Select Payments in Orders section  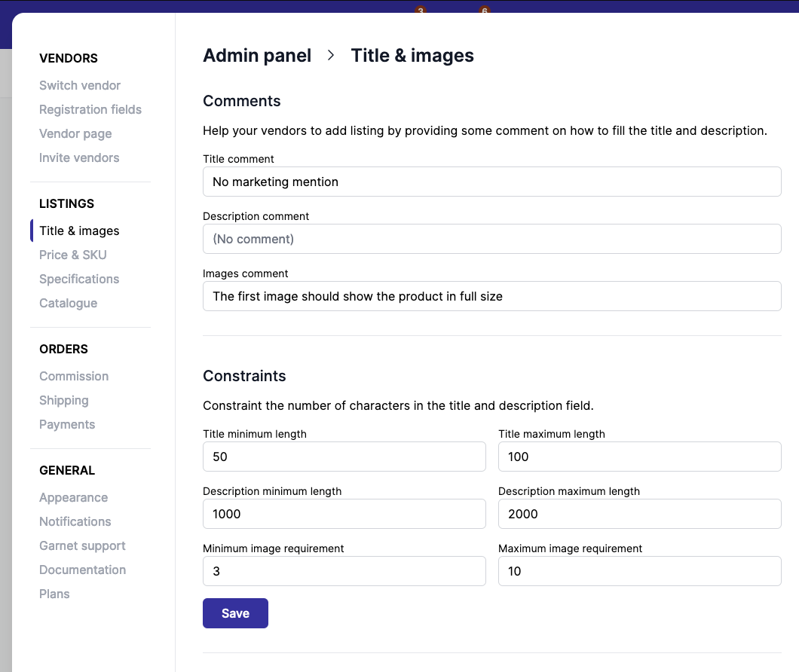point(67,424)
